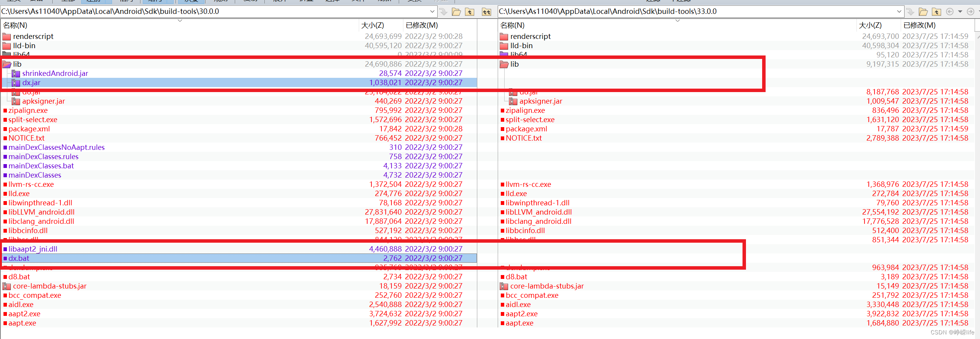Click the left pane browse-for-folder icon
This screenshot has width=980, height=339.
457,12
